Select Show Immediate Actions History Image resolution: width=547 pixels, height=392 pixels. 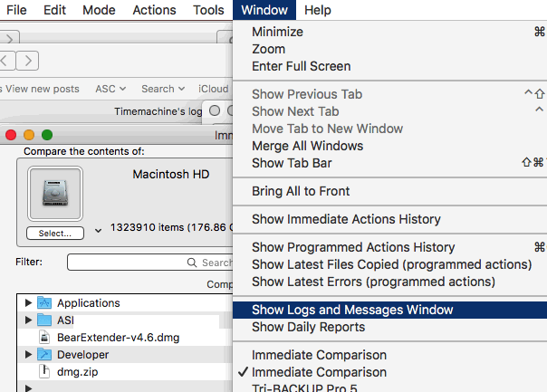346,219
